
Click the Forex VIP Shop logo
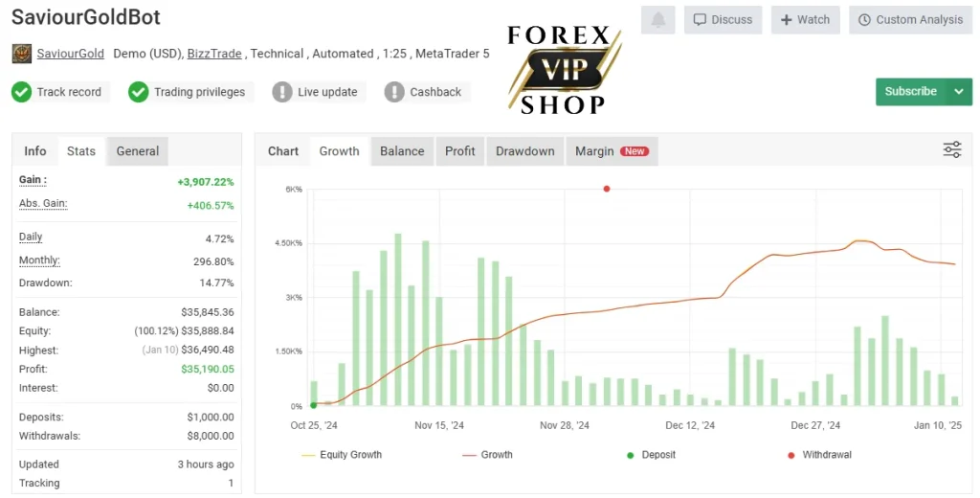tap(564, 70)
